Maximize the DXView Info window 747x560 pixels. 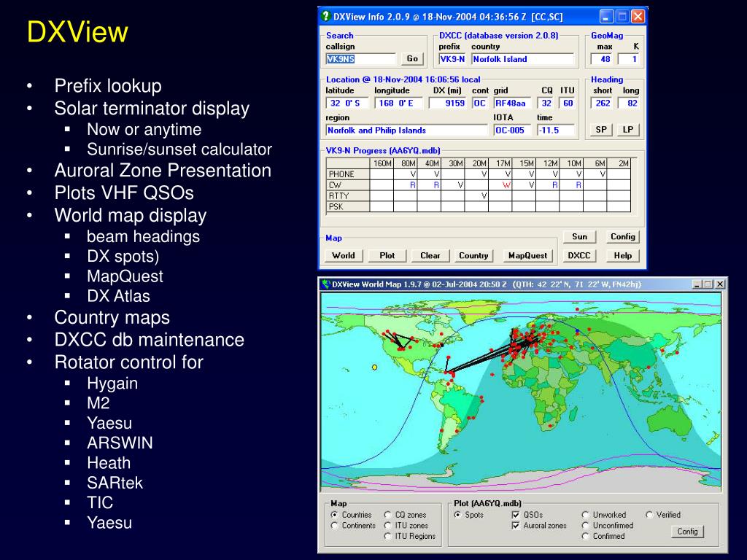coord(622,17)
